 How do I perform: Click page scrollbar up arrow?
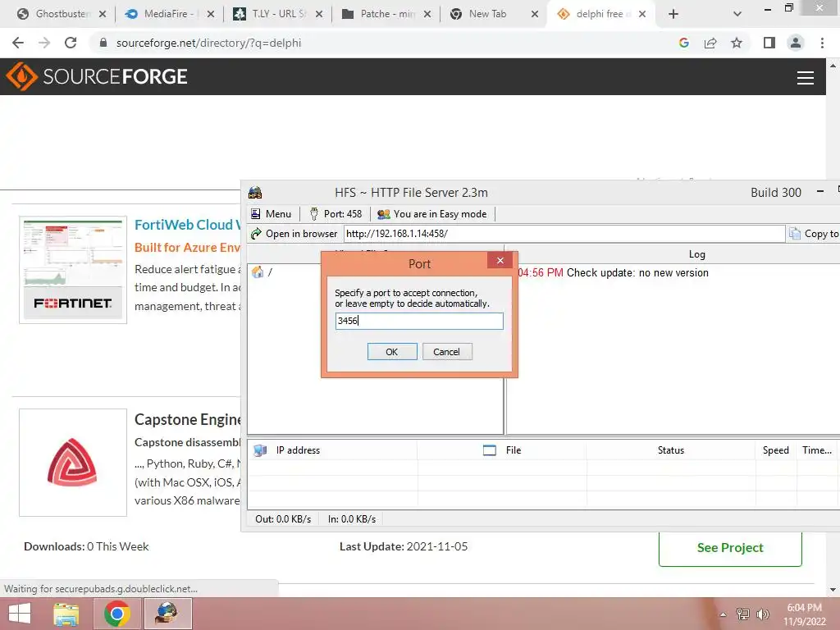(833, 66)
